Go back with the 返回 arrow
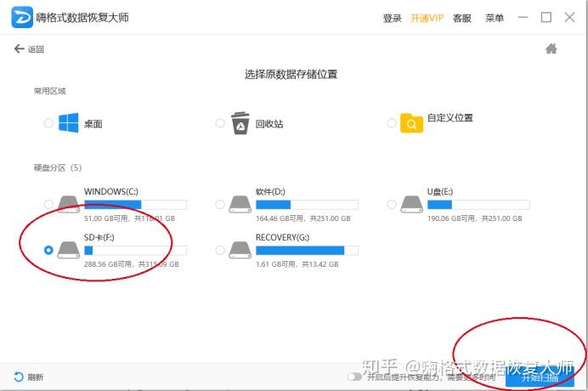This screenshot has height=391, width=588. [x=20, y=48]
